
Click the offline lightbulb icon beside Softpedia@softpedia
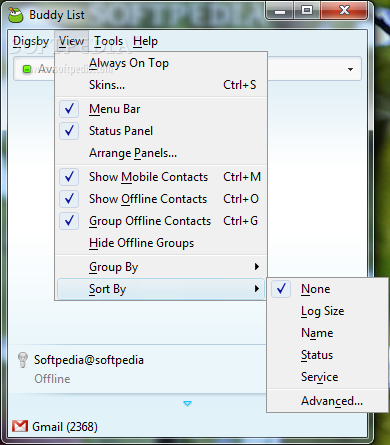point(23,360)
